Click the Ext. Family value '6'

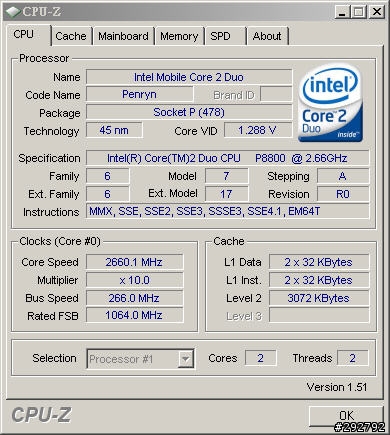pos(107,194)
